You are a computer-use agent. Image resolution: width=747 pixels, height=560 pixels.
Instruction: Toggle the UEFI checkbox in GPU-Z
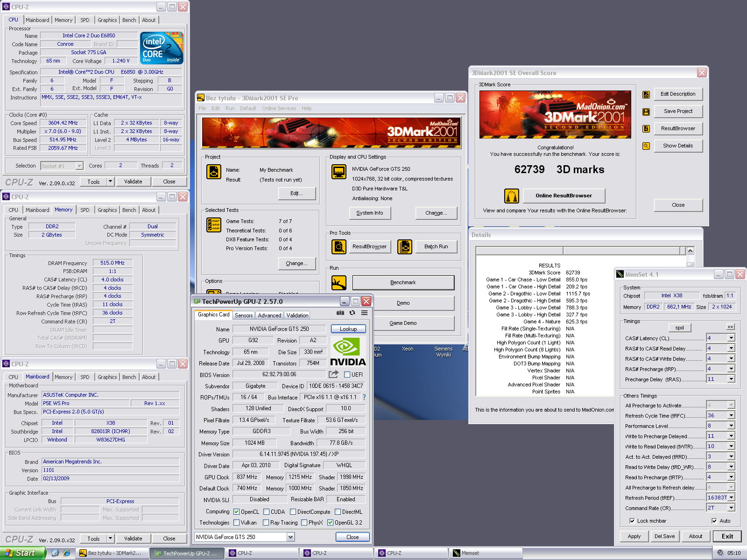point(347,374)
